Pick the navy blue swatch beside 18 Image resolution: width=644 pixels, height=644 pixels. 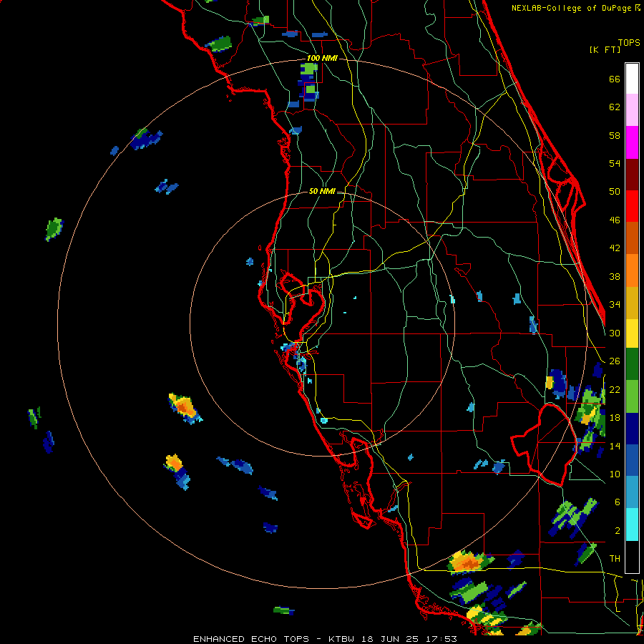(632, 429)
